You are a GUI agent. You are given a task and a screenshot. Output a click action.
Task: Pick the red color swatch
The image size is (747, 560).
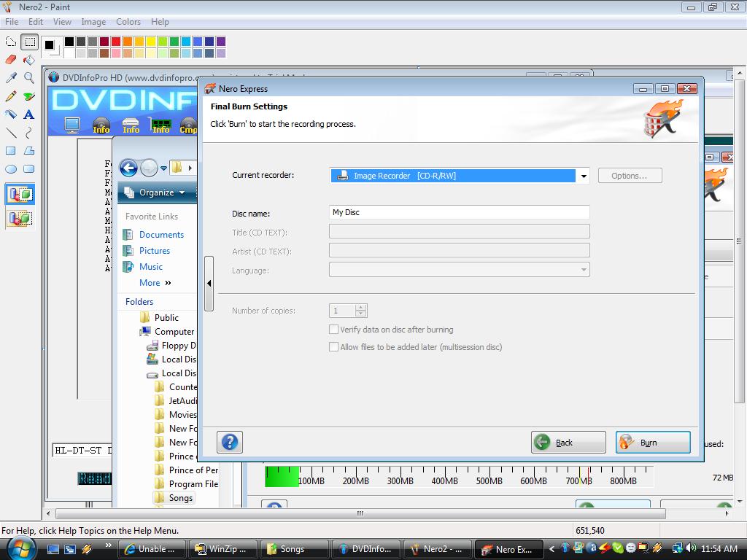pyautogui.click(x=116, y=42)
